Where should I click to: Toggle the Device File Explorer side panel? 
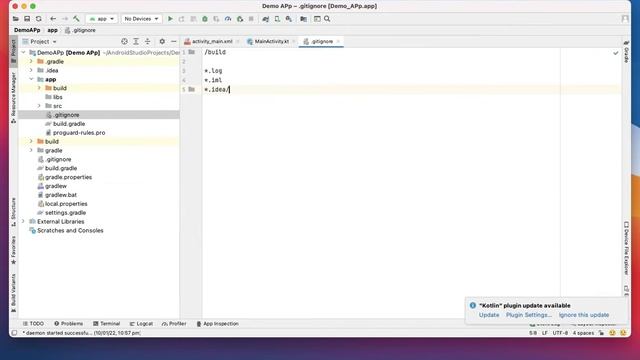(x=626, y=248)
